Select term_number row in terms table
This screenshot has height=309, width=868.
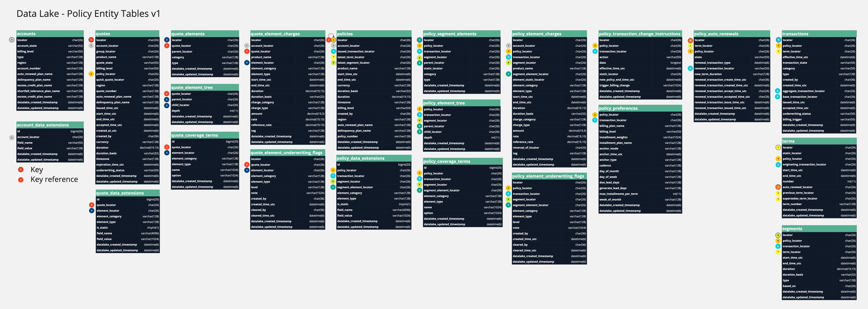pos(819,204)
